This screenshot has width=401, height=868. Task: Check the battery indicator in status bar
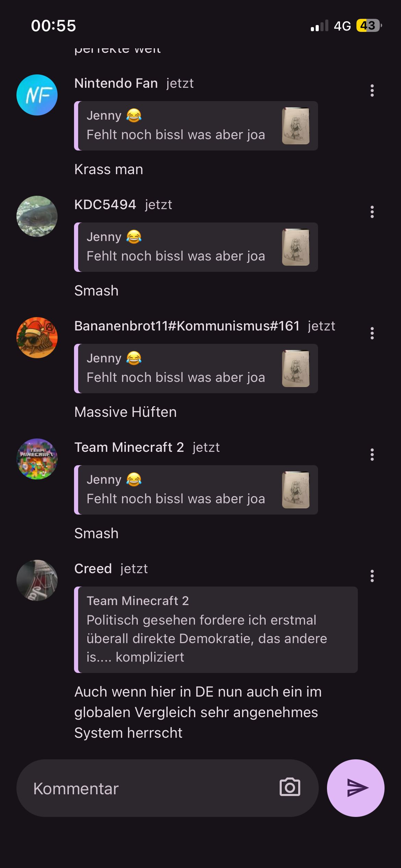tap(369, 26)
